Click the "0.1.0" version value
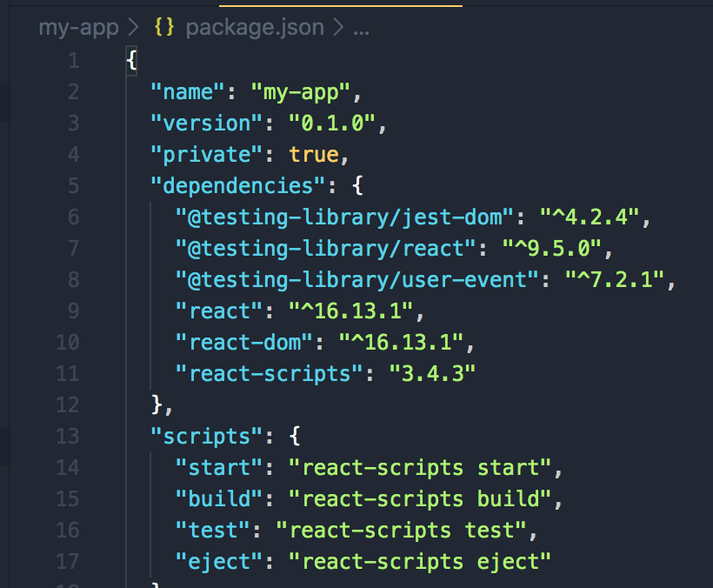 click(x=332, y=124)
